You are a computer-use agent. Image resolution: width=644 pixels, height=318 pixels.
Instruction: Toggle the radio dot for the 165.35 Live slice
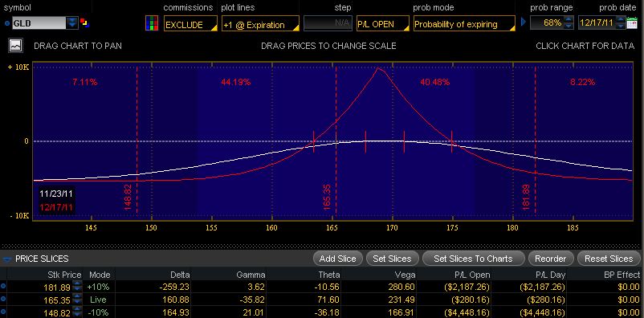coord(4,300)
